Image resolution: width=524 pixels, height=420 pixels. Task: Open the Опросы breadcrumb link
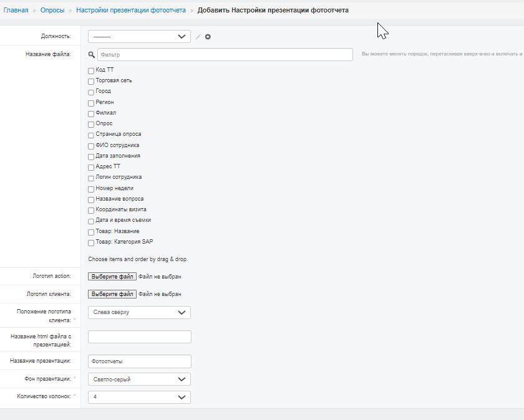[x=52, y=11]
